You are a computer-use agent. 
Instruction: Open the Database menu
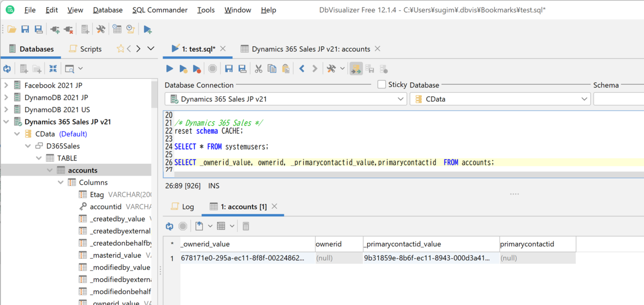pos(108,10)
